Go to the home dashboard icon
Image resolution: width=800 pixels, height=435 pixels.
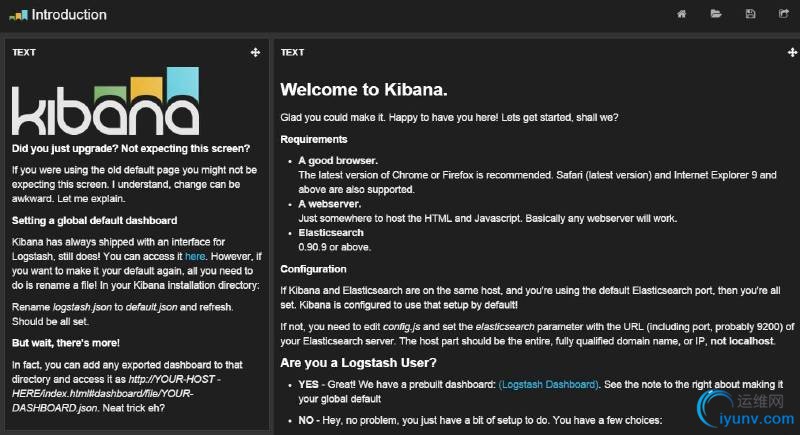click(682, 14)
